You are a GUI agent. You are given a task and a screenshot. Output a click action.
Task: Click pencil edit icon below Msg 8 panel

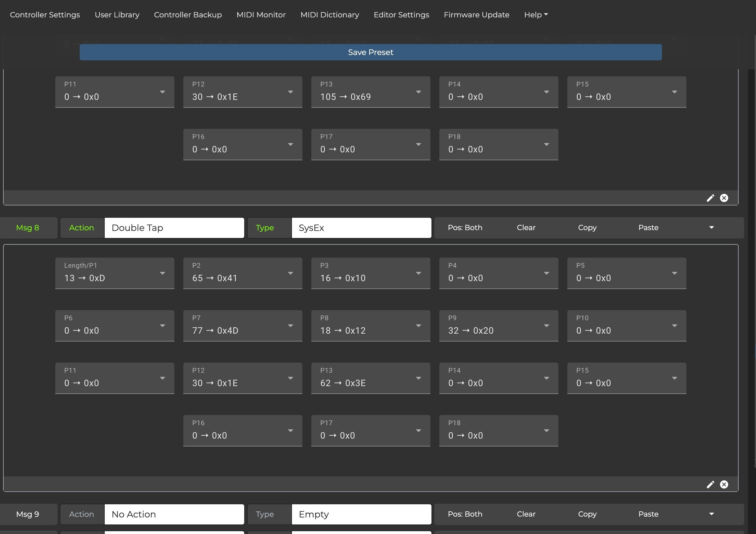tap(710, 484)
